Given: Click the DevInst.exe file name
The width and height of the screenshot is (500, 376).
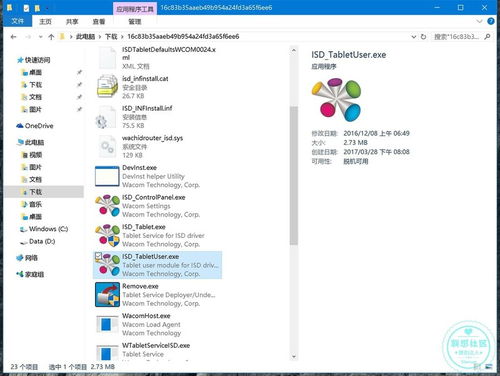Looking at the screenshot, I should coord(139,167).
